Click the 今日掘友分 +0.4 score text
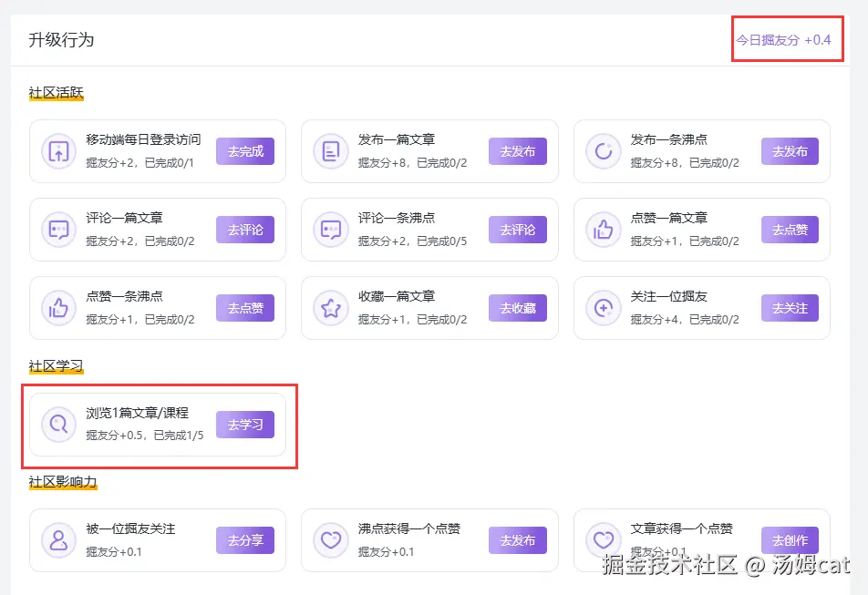 783,40
